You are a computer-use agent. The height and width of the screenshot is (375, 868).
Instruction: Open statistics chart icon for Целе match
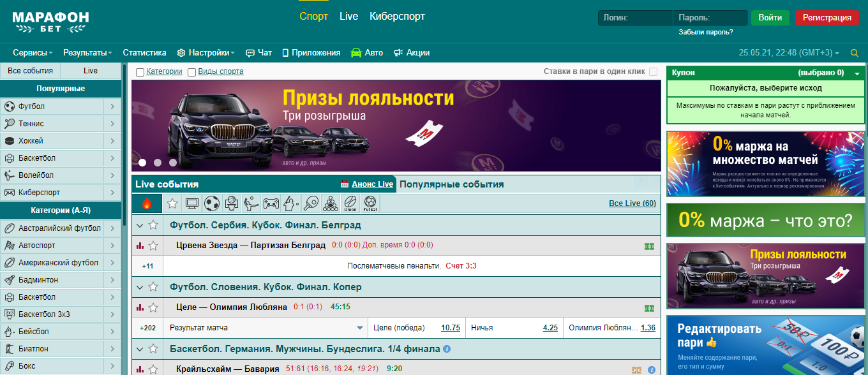(140, 307)
